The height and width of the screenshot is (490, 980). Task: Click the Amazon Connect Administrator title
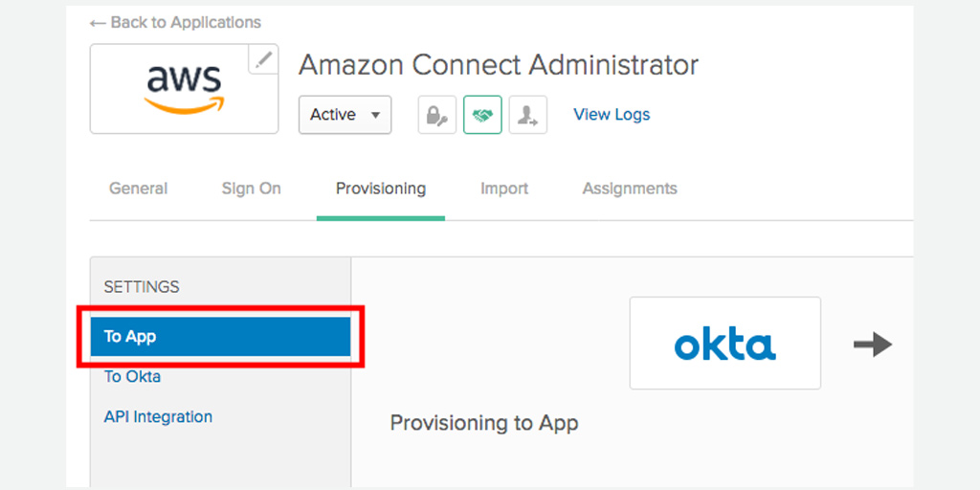point(498,65)
